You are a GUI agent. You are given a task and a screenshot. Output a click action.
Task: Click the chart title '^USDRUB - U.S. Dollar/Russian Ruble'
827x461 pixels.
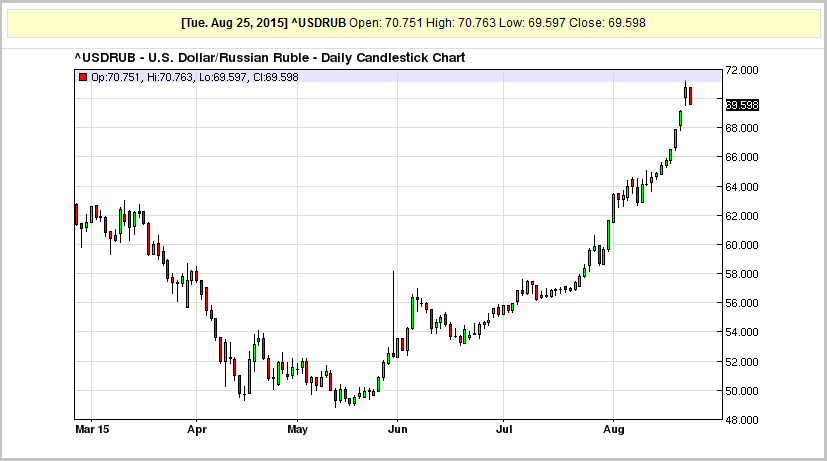coord(270,57)
